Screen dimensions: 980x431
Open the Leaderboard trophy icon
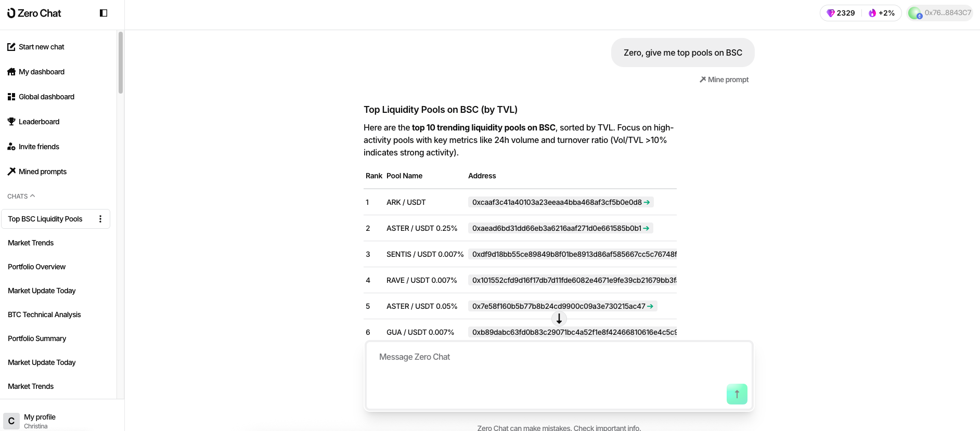pyautogui.click(x=11, y=122)
